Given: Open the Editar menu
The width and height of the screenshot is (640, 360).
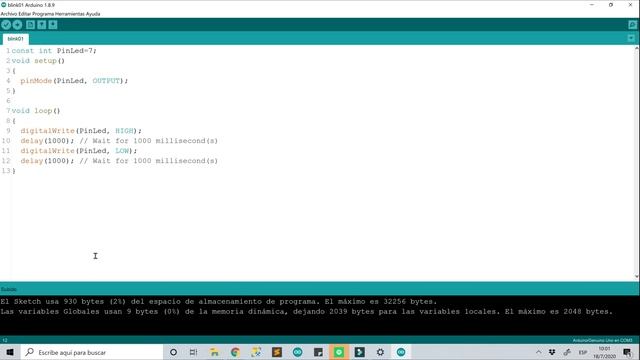Looking at the screenshot, I should pos(24,14).
